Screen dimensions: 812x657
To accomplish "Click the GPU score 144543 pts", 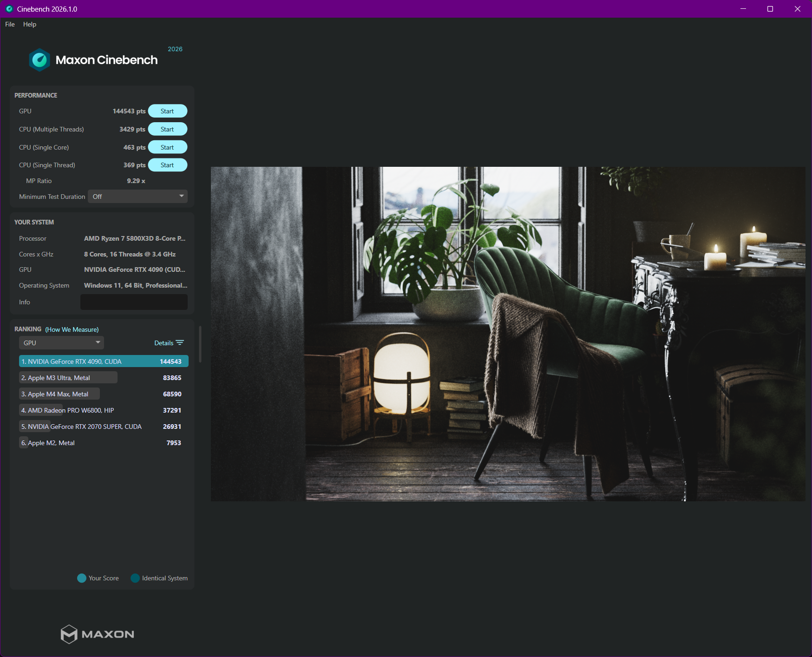I will pos(129,111).
